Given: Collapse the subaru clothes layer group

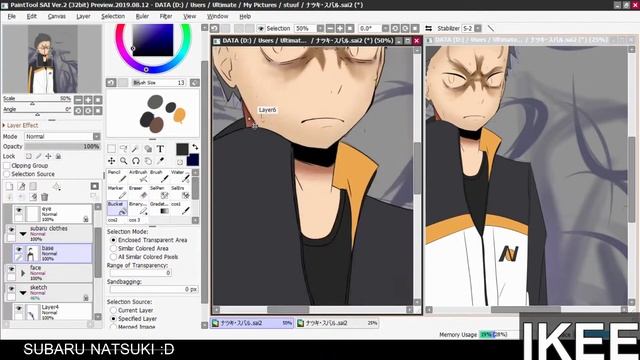Looking at the screenshot, I should tap(23, 233).
